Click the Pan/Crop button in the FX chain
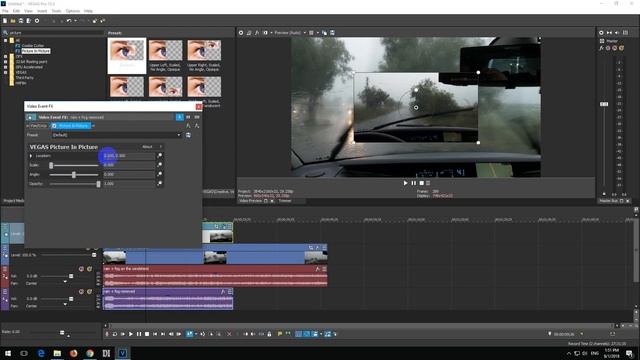The image size is (640, 360). 38,126
